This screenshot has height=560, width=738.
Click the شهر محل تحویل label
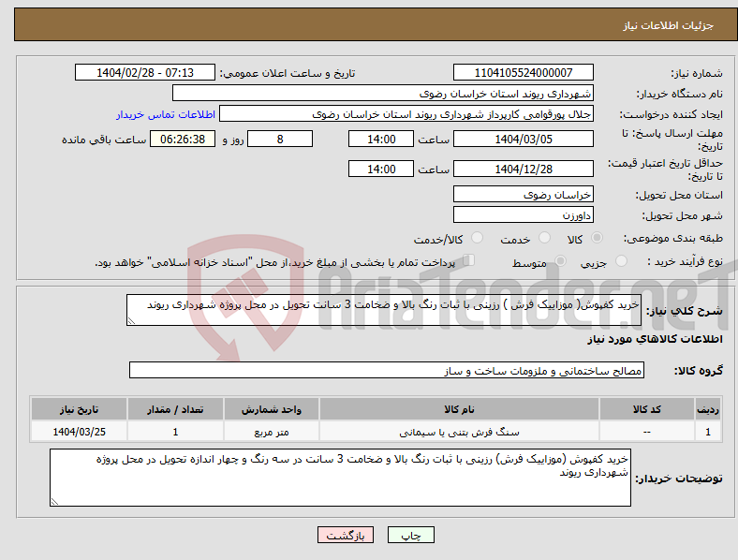(x=683, y=215)
